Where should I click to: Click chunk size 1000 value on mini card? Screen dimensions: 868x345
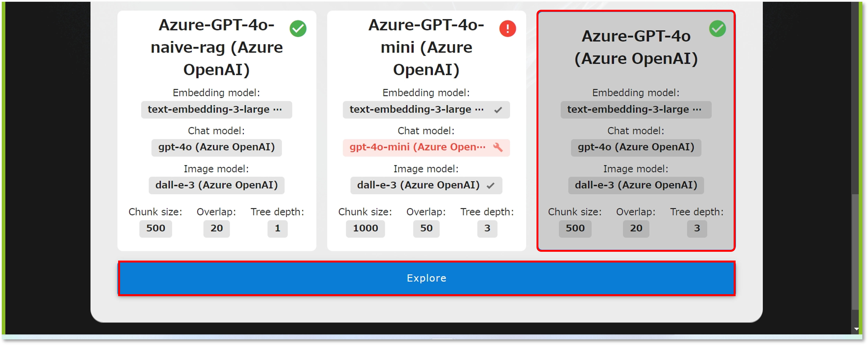click(x=365, y=229)
